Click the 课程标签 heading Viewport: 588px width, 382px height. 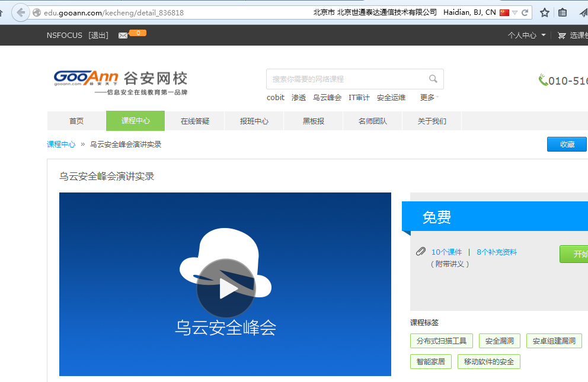[424, 322]
